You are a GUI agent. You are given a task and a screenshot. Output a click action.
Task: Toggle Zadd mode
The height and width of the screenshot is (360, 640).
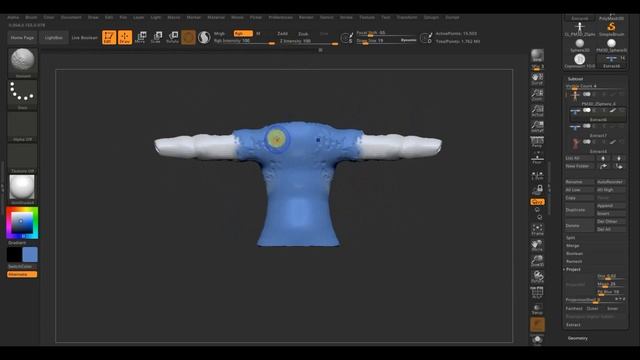click(282, 33)
